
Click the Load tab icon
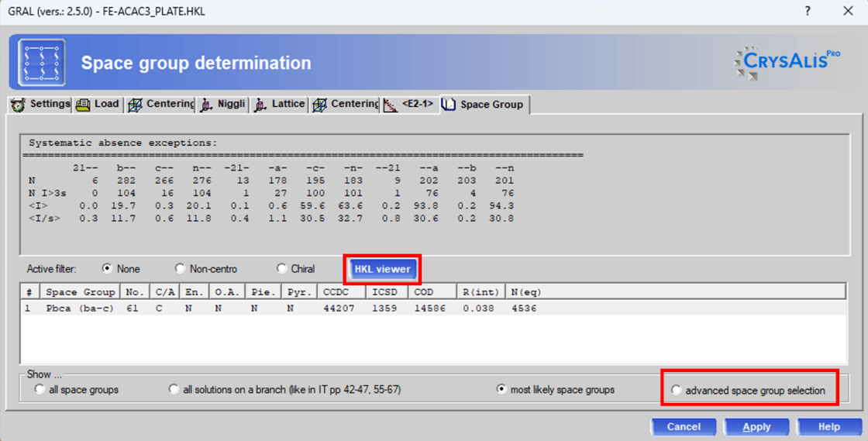point(83,105)
